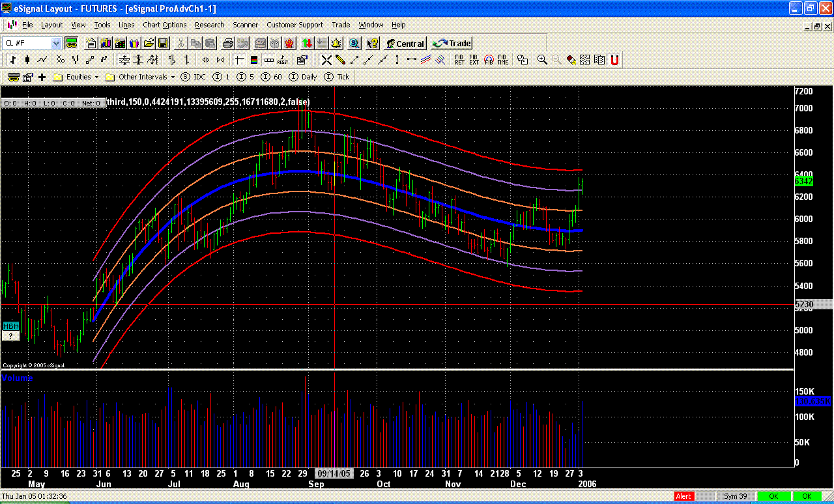
Task: Click the Central button
Action: pyautogui.click(x=405, y=43)
